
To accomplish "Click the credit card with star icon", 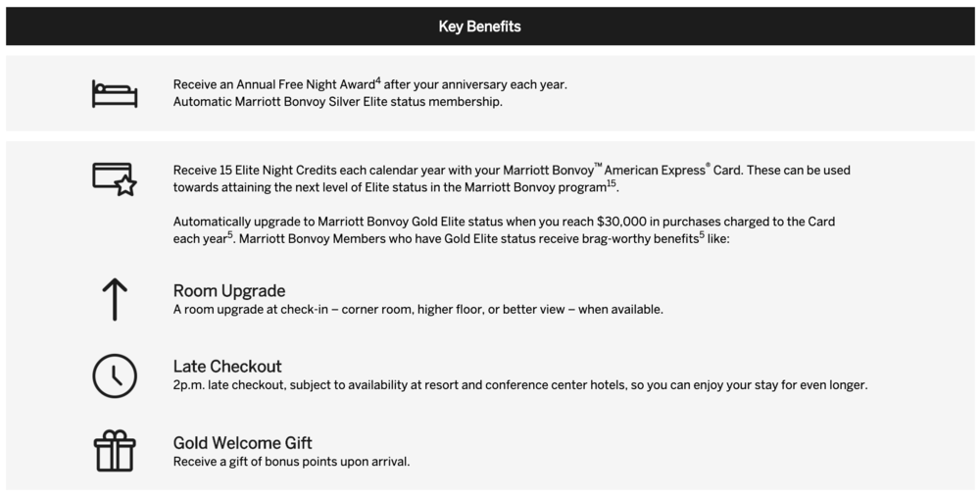I will (115, 178).
